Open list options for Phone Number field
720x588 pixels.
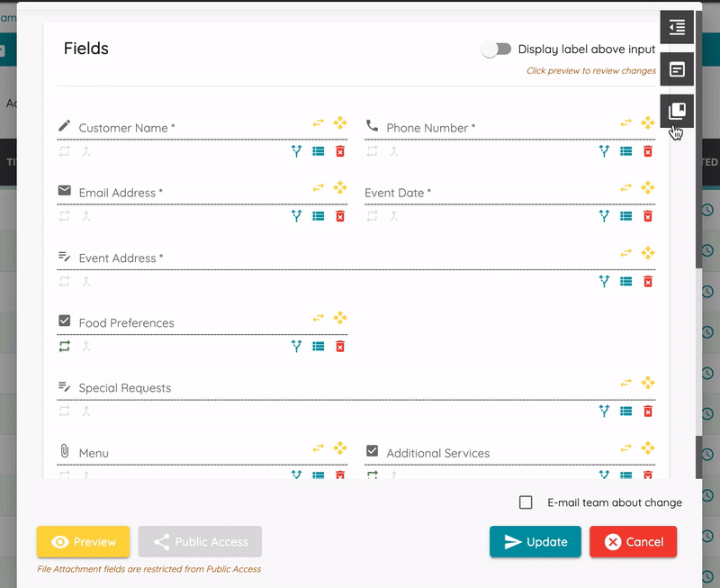(x=625, y=151)
